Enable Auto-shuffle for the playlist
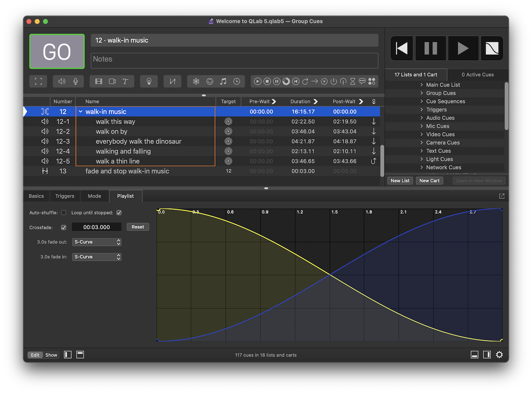 click(x=64, y=213)
